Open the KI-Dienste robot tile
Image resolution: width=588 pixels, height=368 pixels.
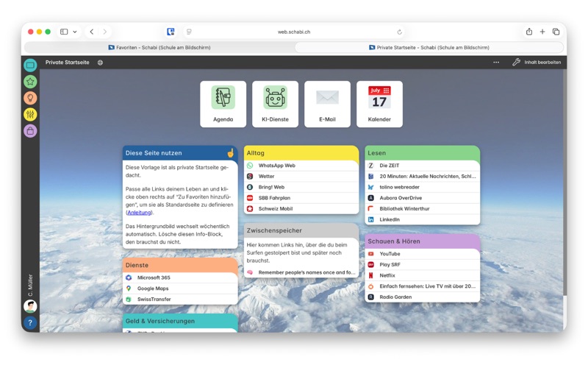coord(275,104)
